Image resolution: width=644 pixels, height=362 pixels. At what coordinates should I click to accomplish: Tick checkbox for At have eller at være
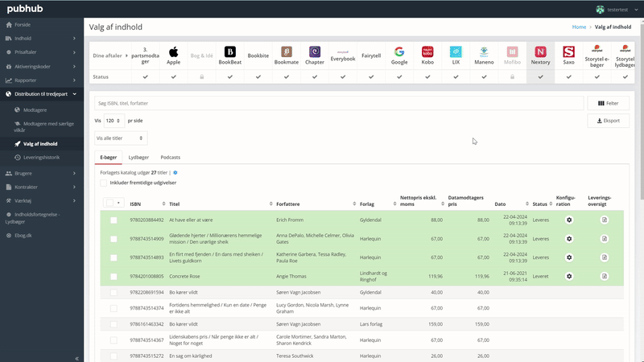[114, 220]
